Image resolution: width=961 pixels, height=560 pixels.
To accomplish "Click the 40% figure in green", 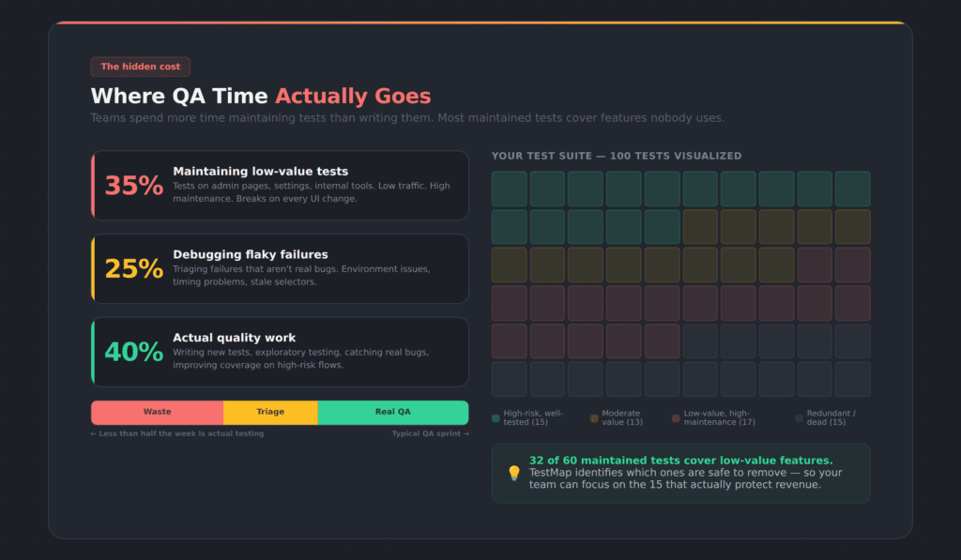I will point(133,352).
